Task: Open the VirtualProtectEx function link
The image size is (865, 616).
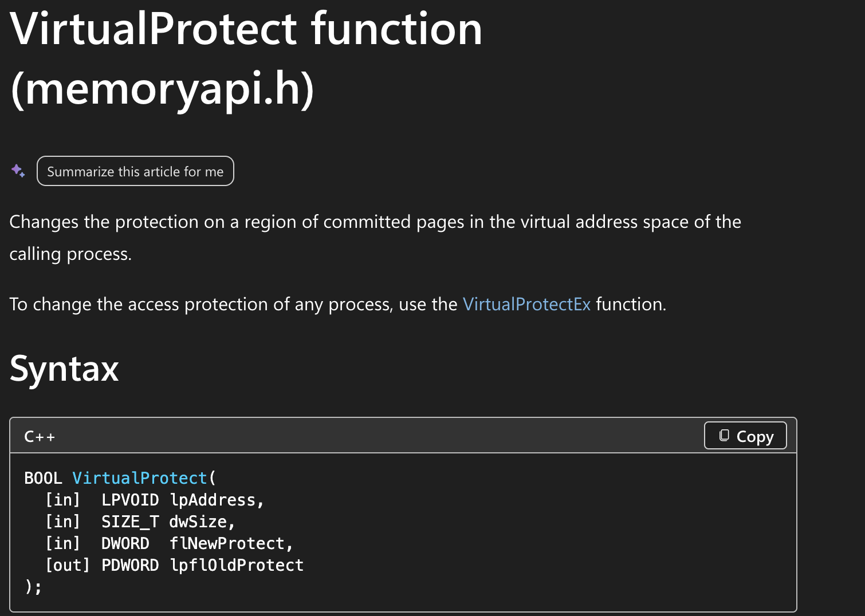Action: (526, 304)
